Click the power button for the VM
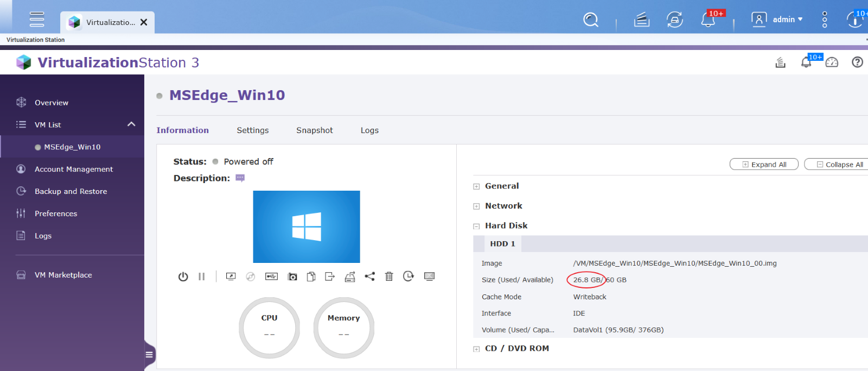 point(183,276)
